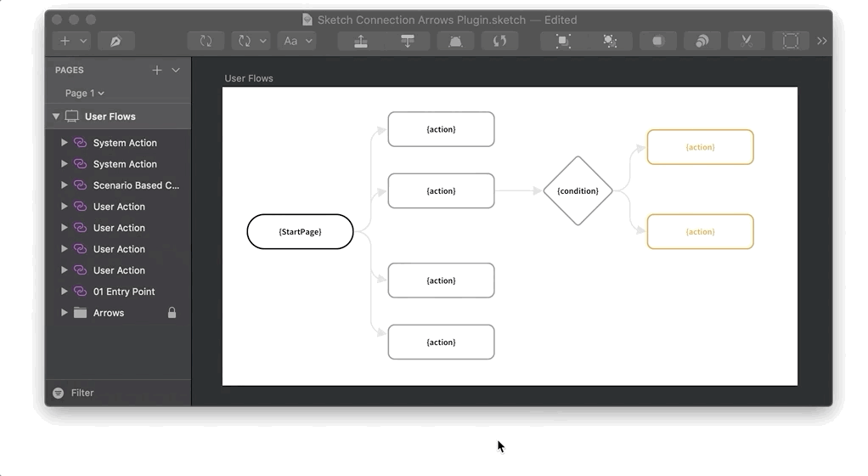868x476 pixels.
Task: Click the Symbols circular arrows with dropdown
Action: pyautogui.click(x=244, y=41)
